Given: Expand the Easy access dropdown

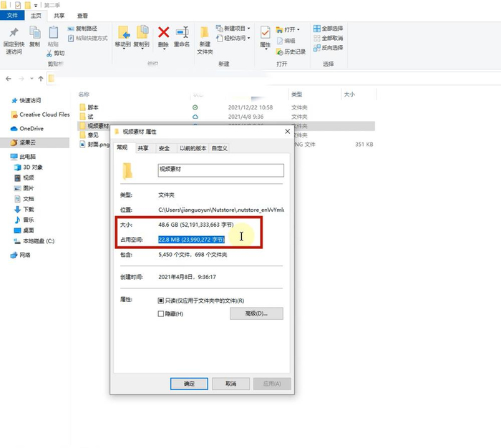Looking at the screenshot, I should tap(248, 38).
